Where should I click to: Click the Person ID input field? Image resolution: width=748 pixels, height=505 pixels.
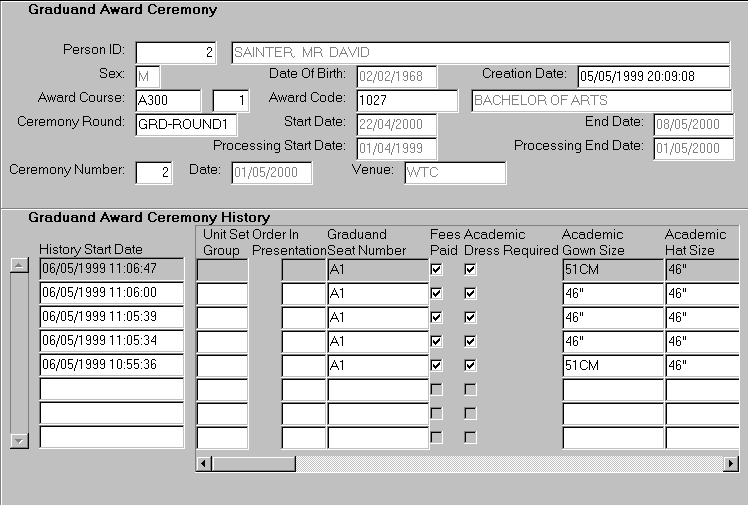[176, 52]
